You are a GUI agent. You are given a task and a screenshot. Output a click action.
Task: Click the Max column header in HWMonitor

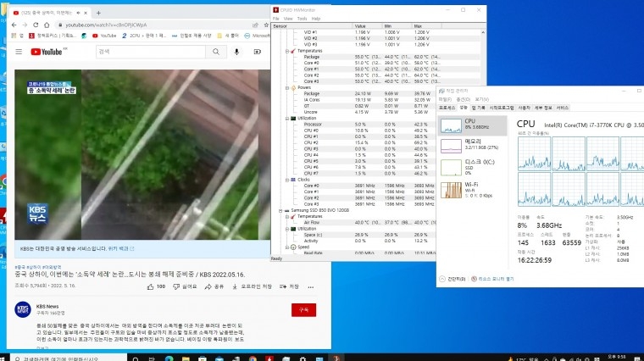click(x=427, y=26)
